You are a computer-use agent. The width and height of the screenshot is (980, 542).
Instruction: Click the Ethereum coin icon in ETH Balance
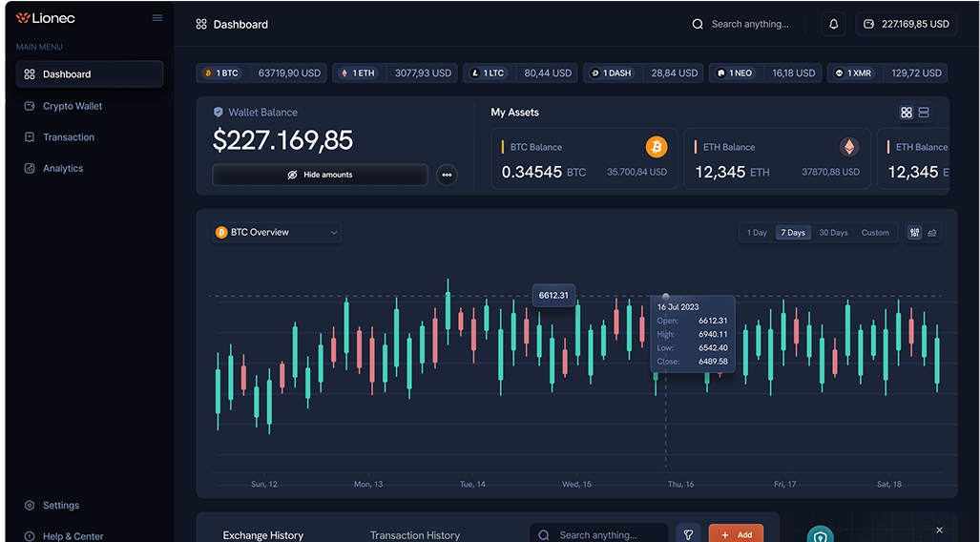[848, 147]
